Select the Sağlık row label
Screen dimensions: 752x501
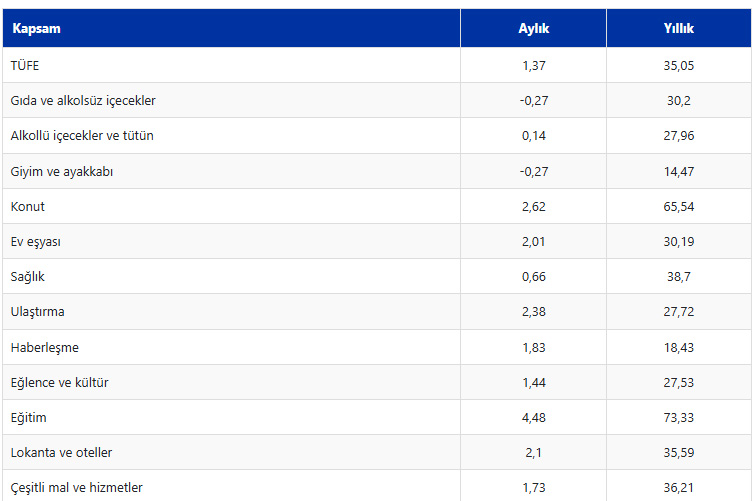[x=27, y=277]
